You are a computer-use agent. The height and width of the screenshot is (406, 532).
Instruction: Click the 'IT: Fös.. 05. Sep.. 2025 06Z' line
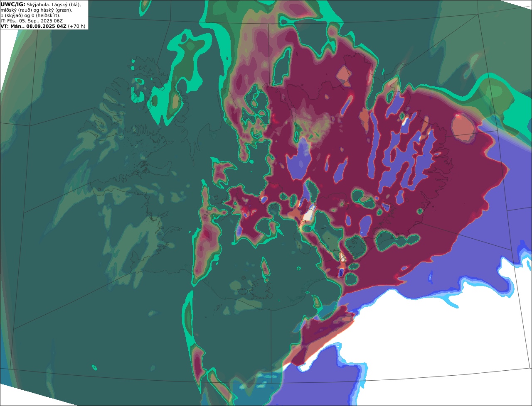pyautogui.click(x=32, y=21)
